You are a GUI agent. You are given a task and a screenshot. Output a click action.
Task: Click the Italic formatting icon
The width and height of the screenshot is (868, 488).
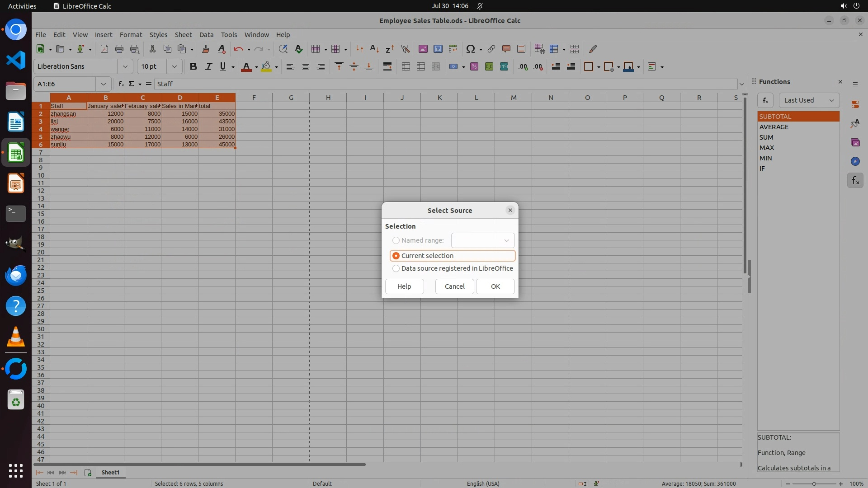point(208,66)
